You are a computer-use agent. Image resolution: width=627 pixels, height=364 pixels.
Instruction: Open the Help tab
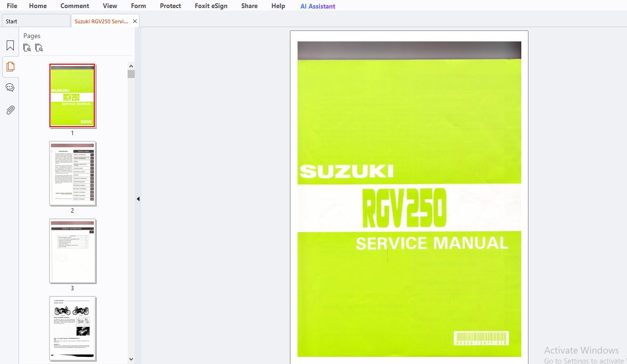pos(278,6)
